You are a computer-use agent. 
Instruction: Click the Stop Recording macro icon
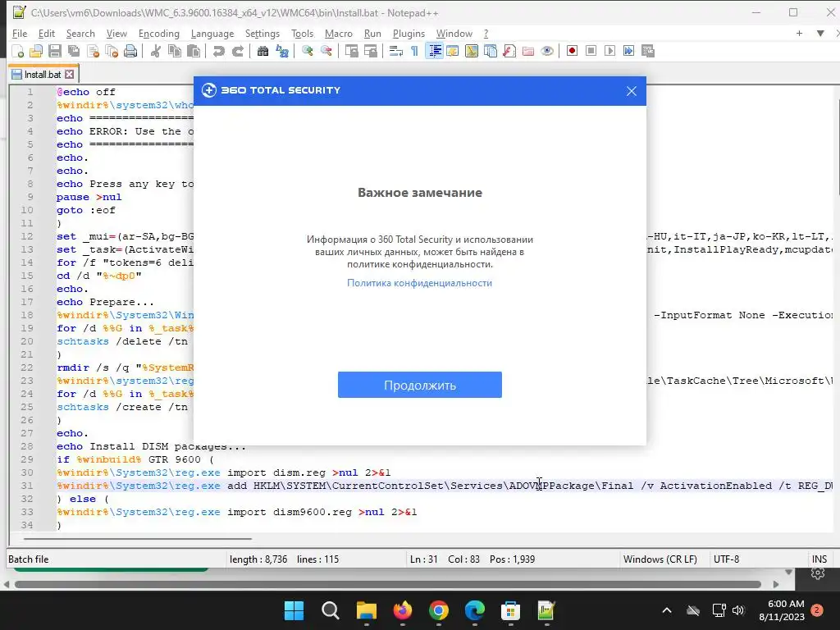[x=591, y=51]
